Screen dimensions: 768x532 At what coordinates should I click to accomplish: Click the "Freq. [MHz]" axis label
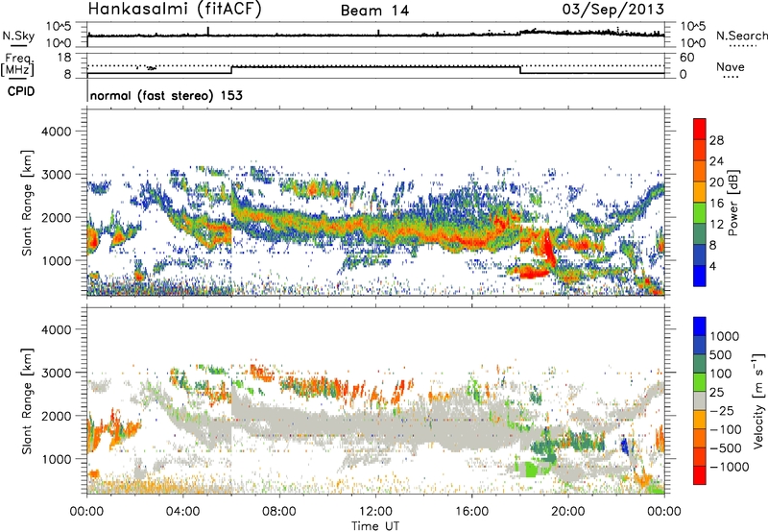(17, 65)
